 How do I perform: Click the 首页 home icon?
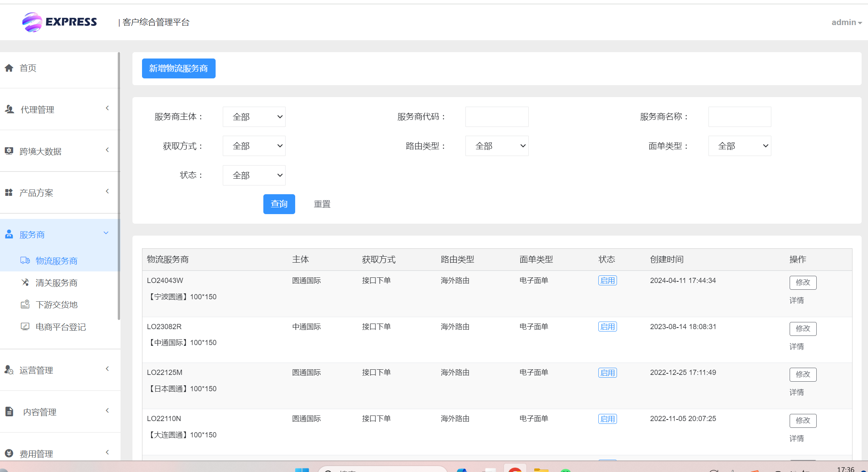click(x=9, y=68)
